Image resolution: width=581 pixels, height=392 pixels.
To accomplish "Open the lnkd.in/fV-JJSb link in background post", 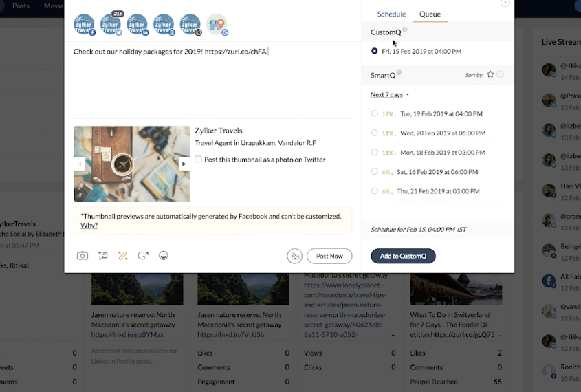I will (231, 334).
